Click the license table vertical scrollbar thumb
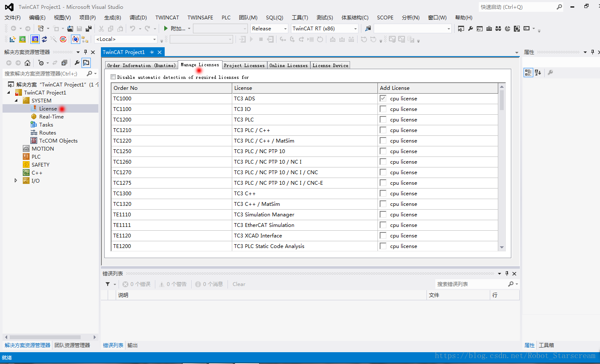Image resolution: width=600 pixels, height=364 pixels. [x=502, y=100]
